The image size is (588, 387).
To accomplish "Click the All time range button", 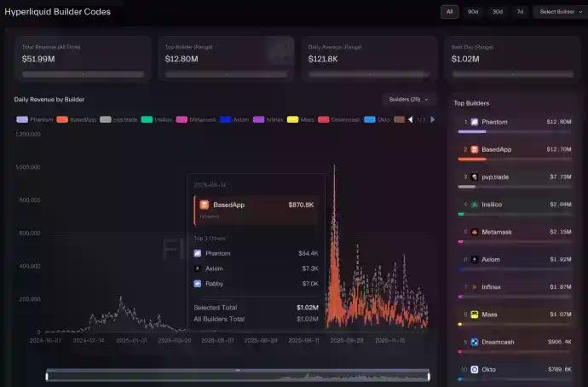I will [449, 12].
